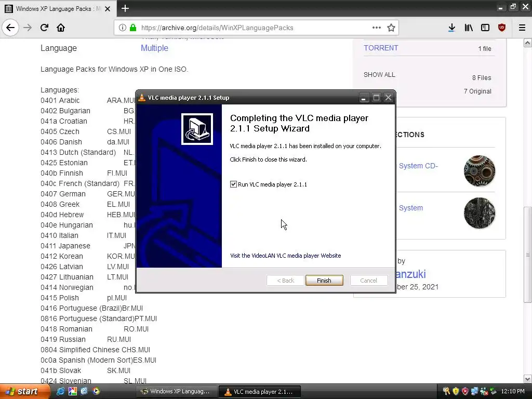Image resolution: width=532 pixels, height=399 pixels.
Task: Click the keys icon in system tray
Action: [x=446, y=391]
